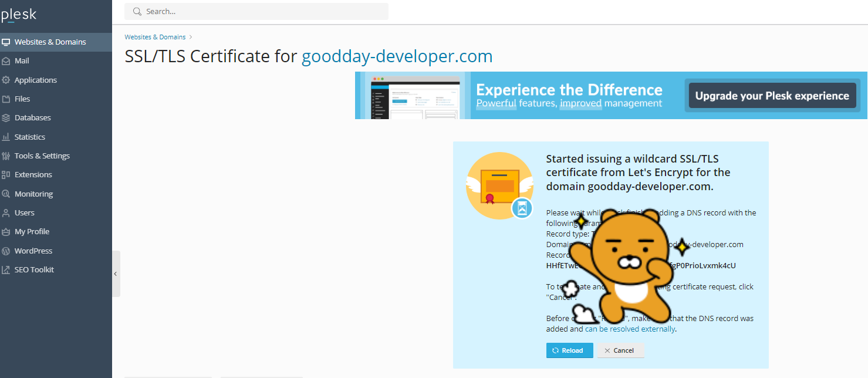The height and width of the screenshot is (378, 868).
Task: Click the 'Started issuing a wildcard' heading
Action: point(638,173)
